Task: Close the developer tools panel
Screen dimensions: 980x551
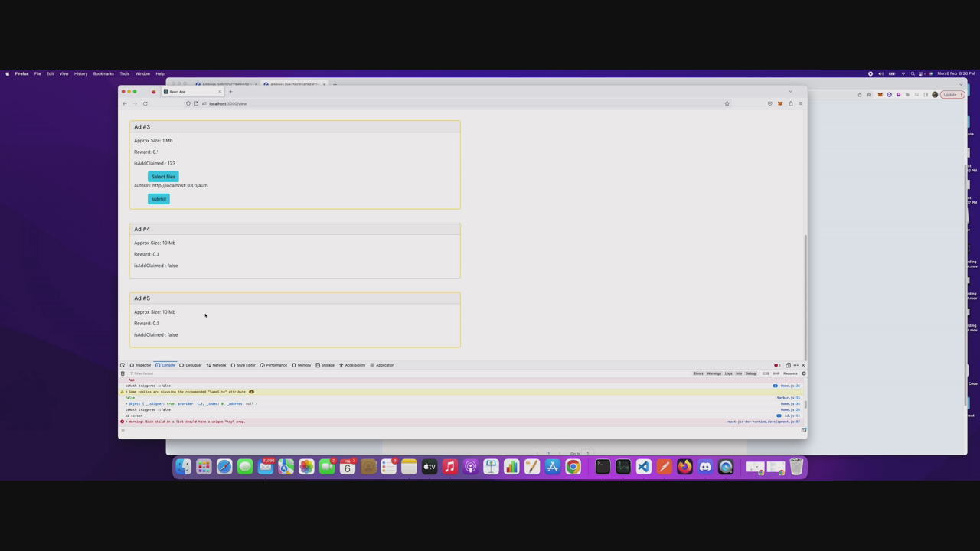Action: point(803,365)
